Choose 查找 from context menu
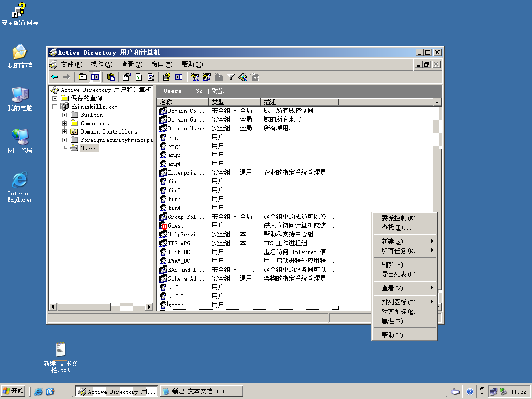 coord(404,228)
